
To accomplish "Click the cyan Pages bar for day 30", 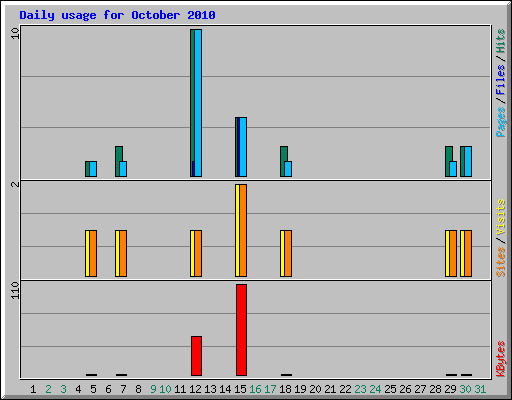I will pyautogui.click(x=468, y=161).
